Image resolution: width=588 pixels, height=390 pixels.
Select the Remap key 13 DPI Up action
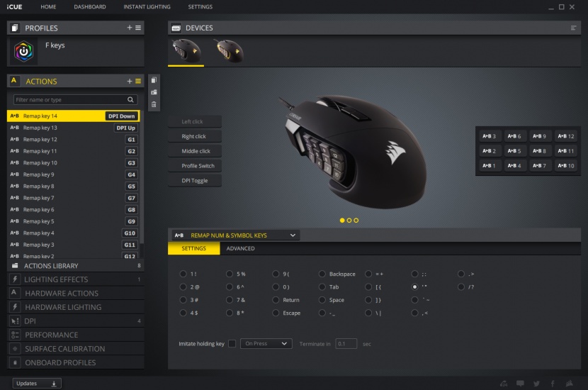[73, 128]
